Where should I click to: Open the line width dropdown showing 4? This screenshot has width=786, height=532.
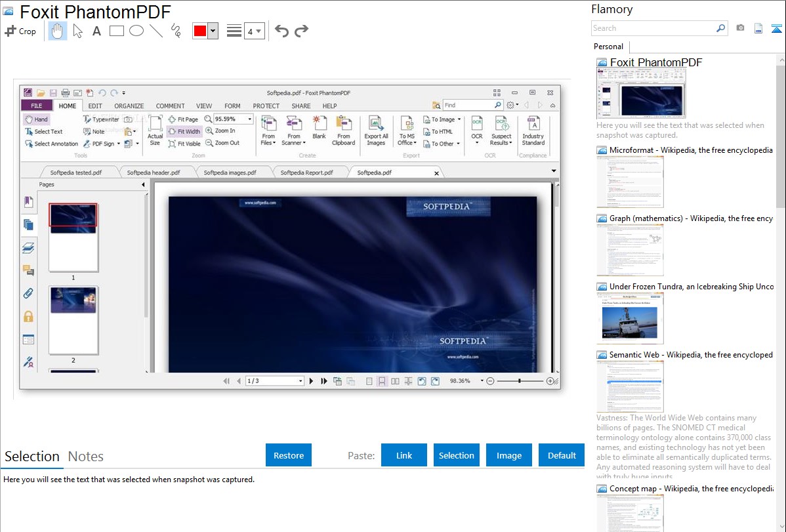(x=255, y=31)
